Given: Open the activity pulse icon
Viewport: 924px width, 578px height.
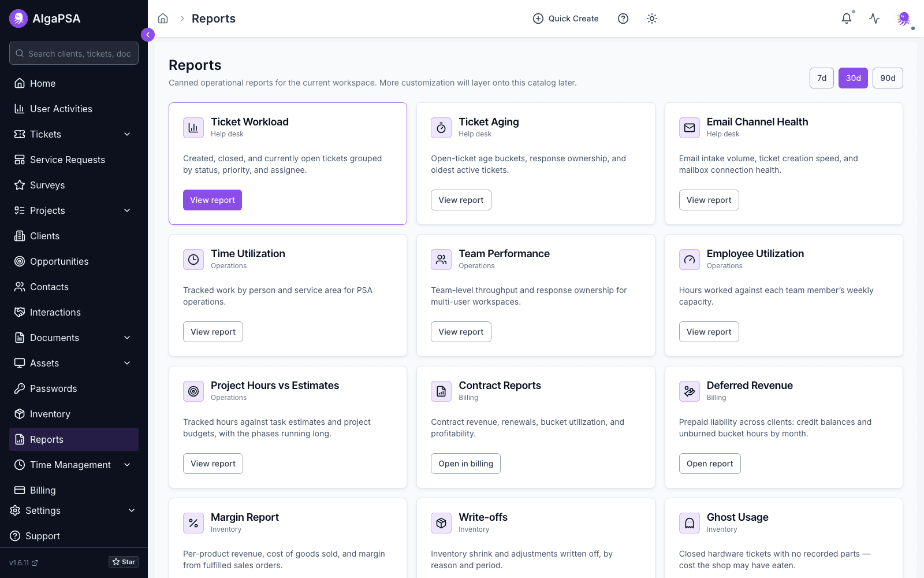Looking at the screenshot, I should click(874, 18).
